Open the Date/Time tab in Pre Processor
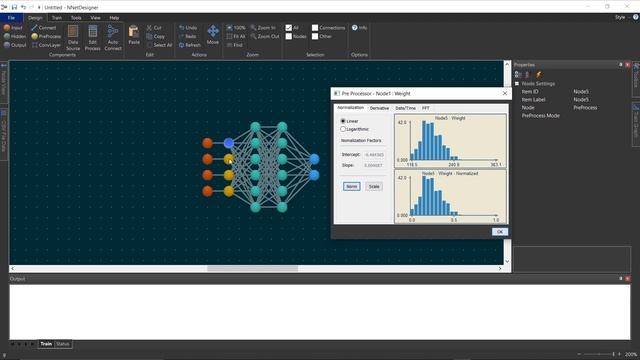This screenshot has width=640, height=360. (405, 108)
